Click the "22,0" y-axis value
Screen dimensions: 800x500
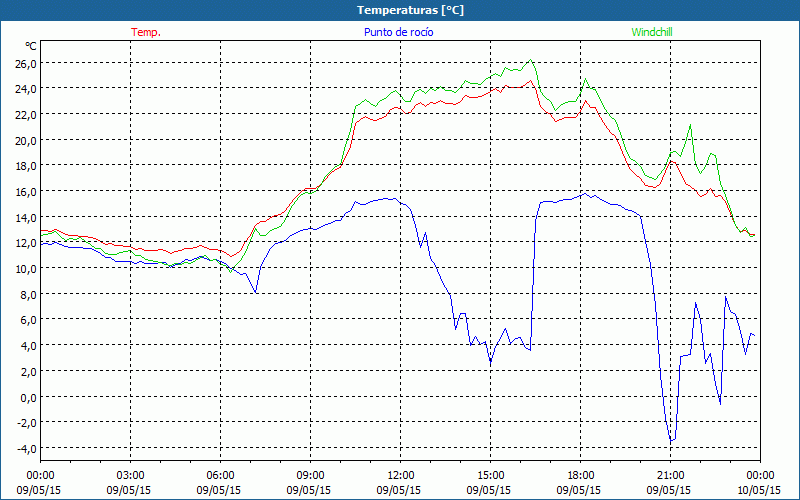pos(26,115)
